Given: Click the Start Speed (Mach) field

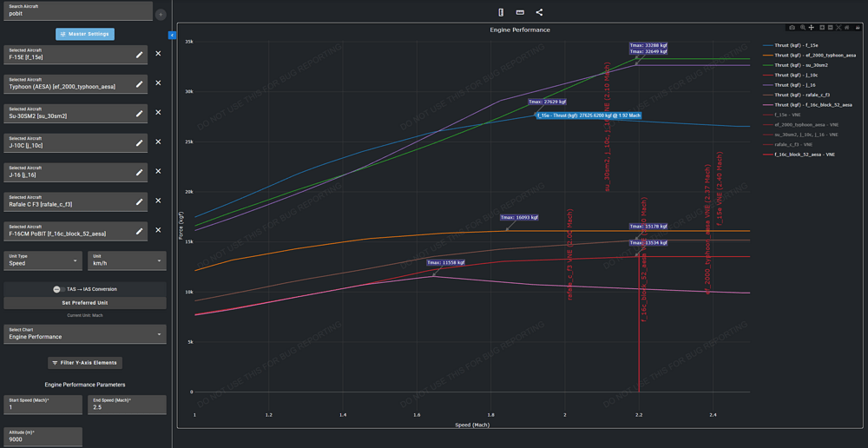Looking at the screenshot, I should tap(43, 405).
